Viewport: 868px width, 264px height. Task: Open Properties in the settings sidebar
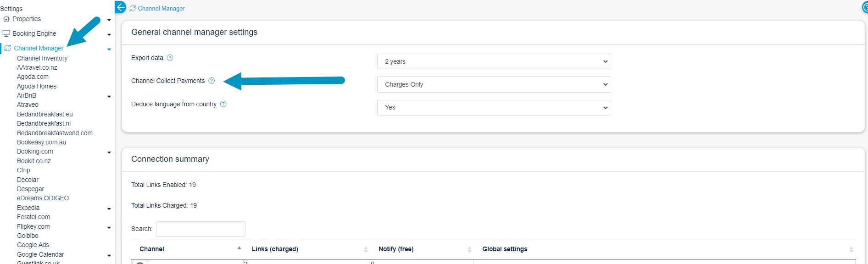pyautogui.click(x=27, y=19)
